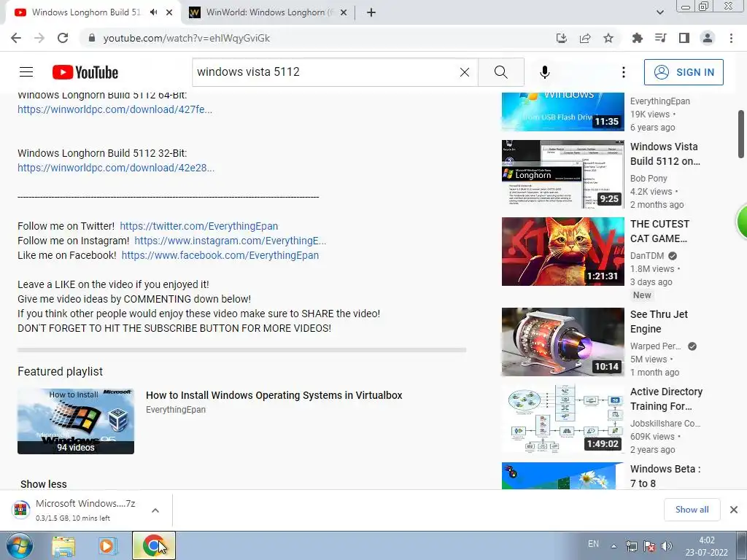The image size is (747, 560).
Task: Open YouTube settings three-dot menu
Action: 623,72
